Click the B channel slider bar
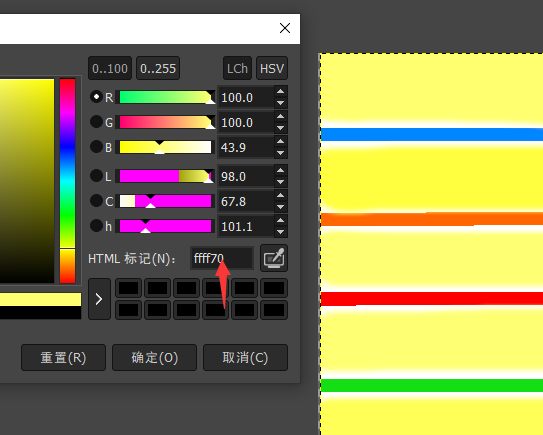 click(x=165, y=147)
